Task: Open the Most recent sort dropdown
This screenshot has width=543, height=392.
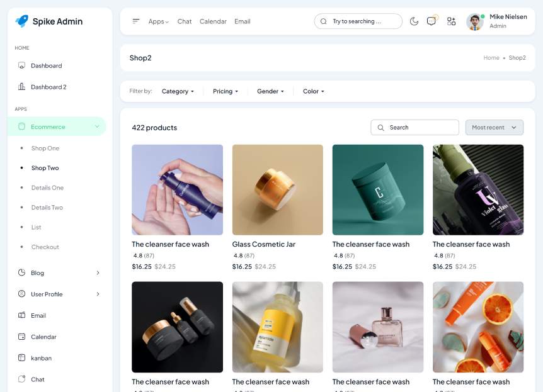Action: (x=494, y=127)
